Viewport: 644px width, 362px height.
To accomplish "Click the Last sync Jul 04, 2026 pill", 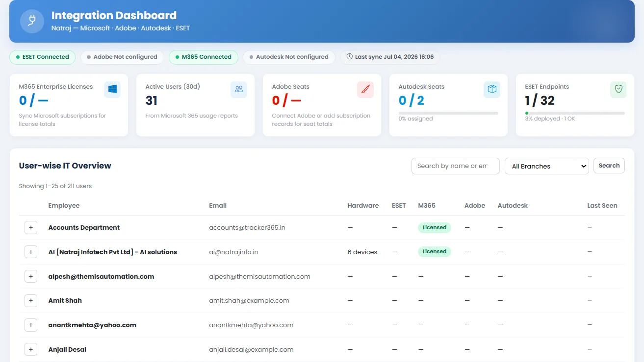I will click(x=390, y=57).
